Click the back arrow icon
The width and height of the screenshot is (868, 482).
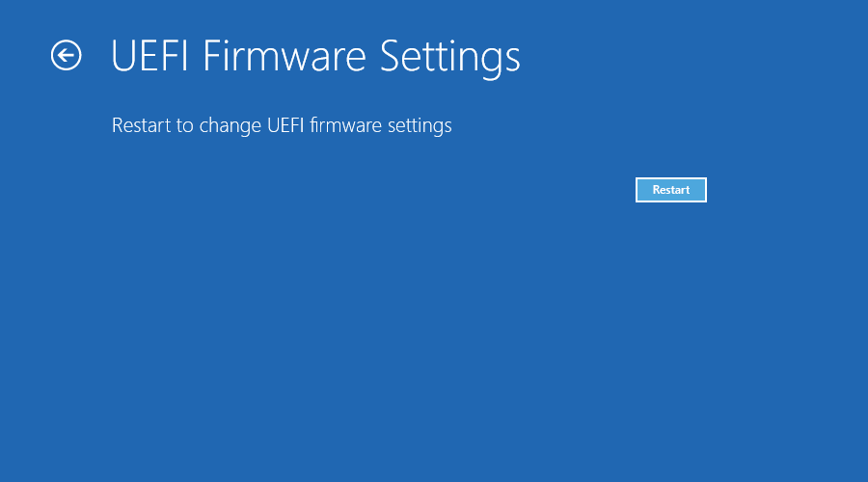[x=66, y=56]
